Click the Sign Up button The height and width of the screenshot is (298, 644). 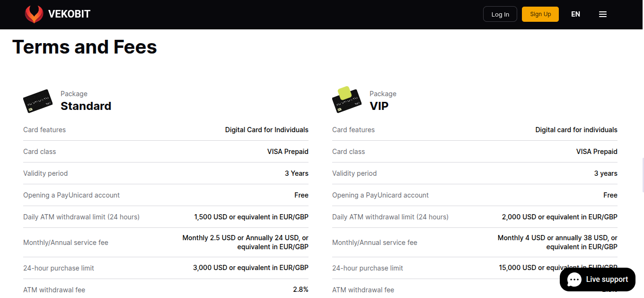(540, 14)
